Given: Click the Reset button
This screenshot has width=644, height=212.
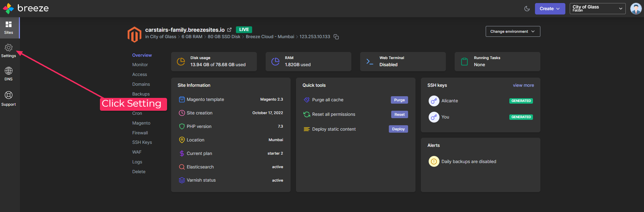Looking at the screenshot, I should point(400,114).
